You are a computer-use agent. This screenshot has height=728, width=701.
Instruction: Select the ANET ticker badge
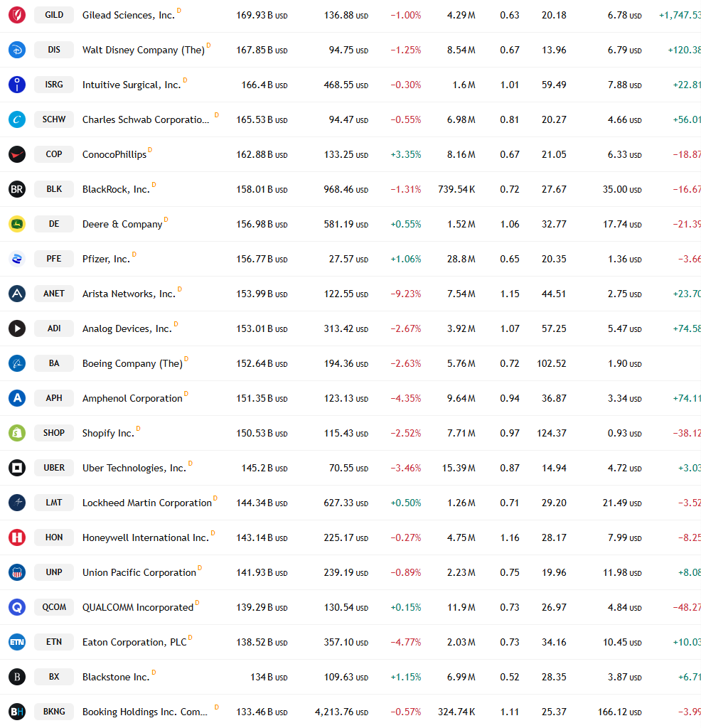tap(54, 294)
